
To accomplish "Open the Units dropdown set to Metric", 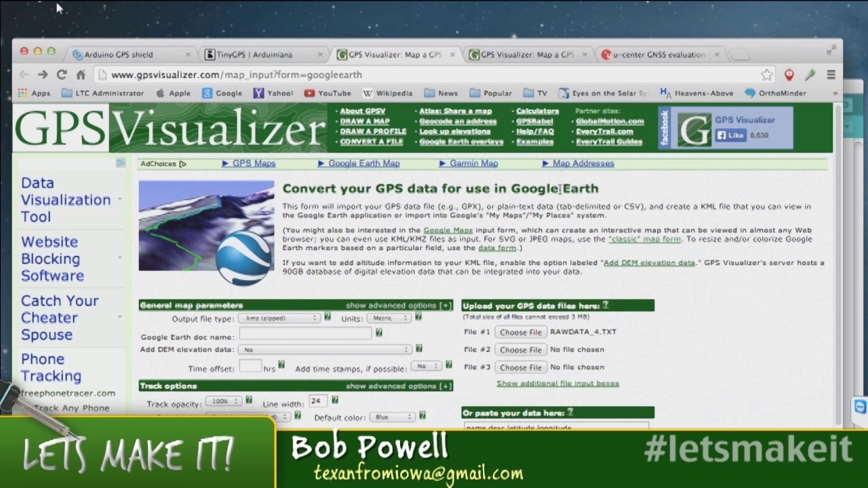I will coord(389,318).
